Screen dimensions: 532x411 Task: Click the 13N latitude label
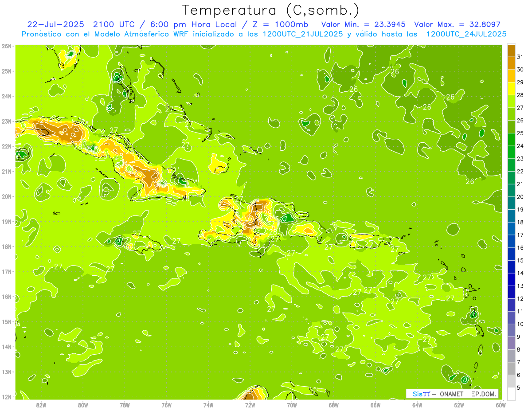[7, 372]
